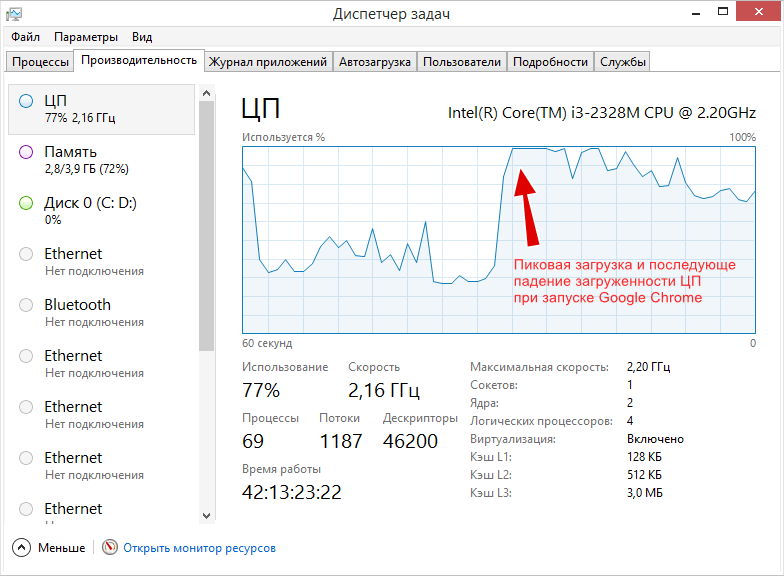Click Виртуализация value Включено
This screenshot has height=576, width=784.
(x=655, y=439)
